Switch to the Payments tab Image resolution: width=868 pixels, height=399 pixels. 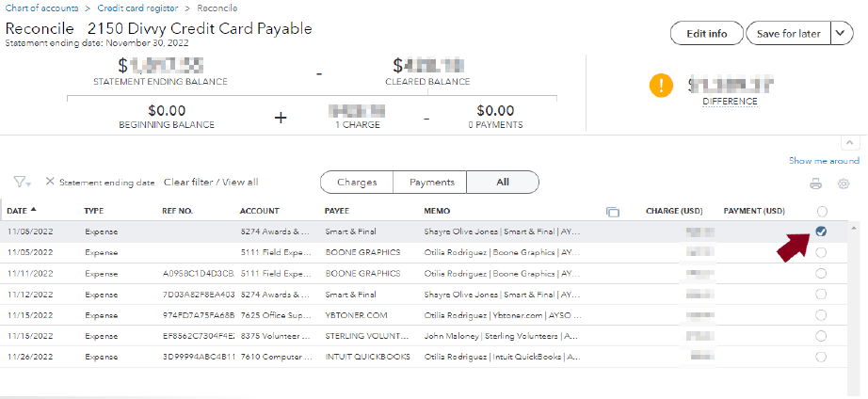(x=430, y=182)
